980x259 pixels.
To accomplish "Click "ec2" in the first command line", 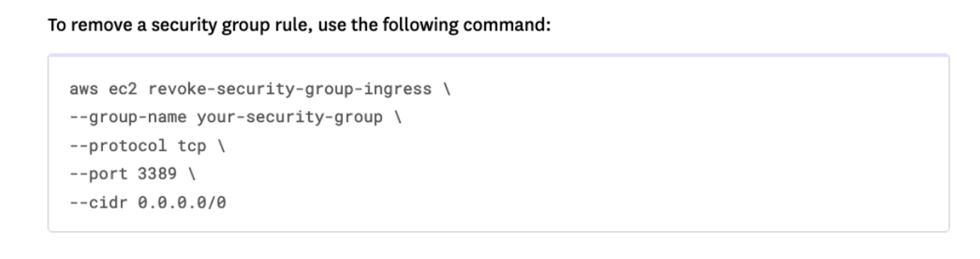I will click(122, 89).
